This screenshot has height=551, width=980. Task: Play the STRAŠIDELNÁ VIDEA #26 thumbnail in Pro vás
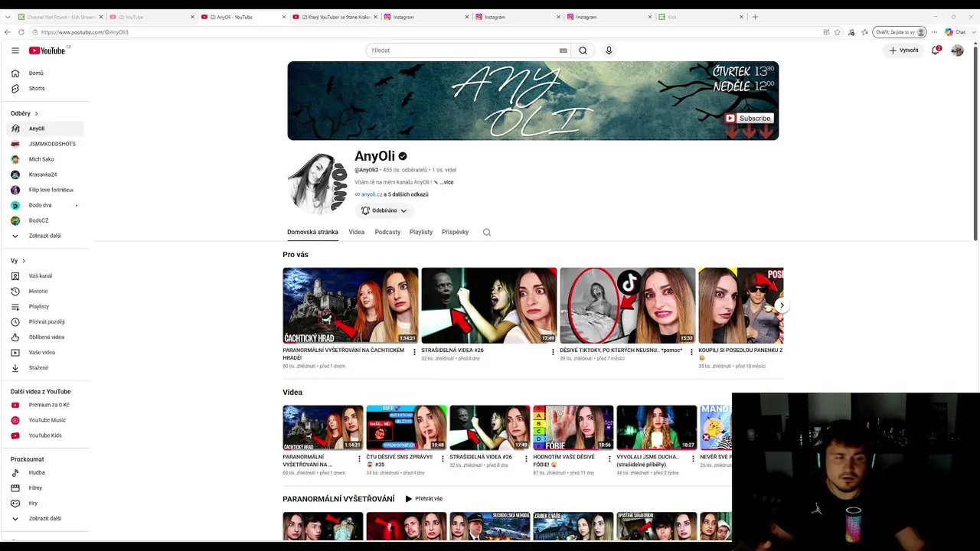[x=489, y=305]
